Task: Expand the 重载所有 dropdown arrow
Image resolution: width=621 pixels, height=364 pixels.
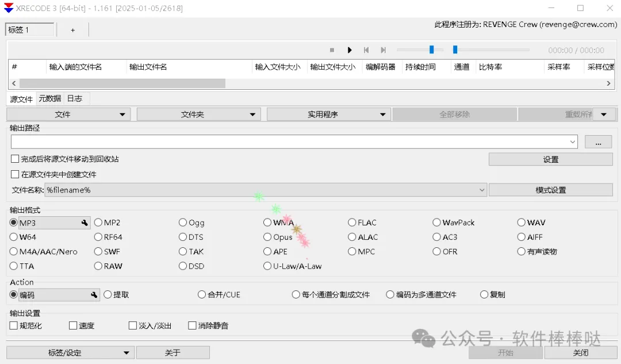Action: (604, 114)
